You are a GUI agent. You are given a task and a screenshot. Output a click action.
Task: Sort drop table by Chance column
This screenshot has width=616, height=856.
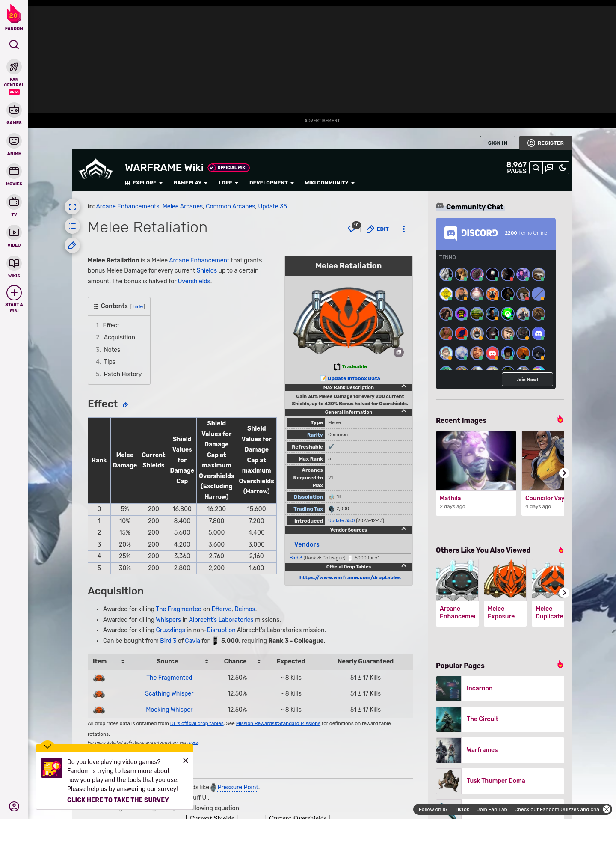[259, 661]
